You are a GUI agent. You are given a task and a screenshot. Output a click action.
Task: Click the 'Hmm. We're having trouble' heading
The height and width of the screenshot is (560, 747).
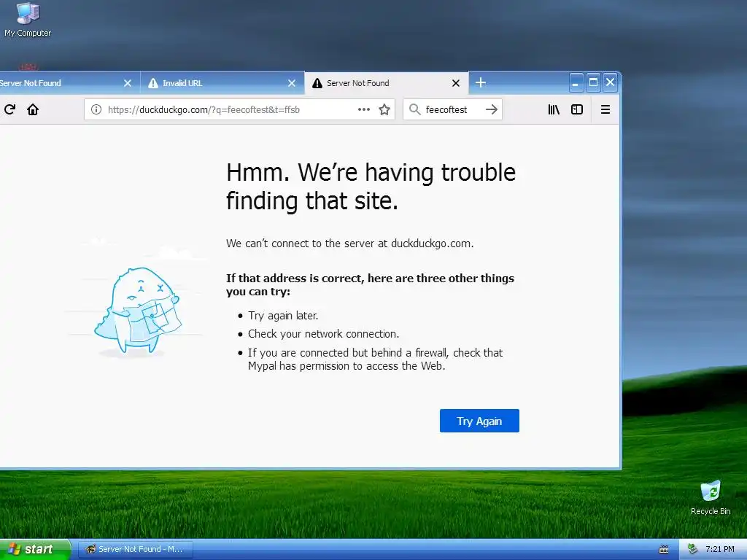(371, 186)
